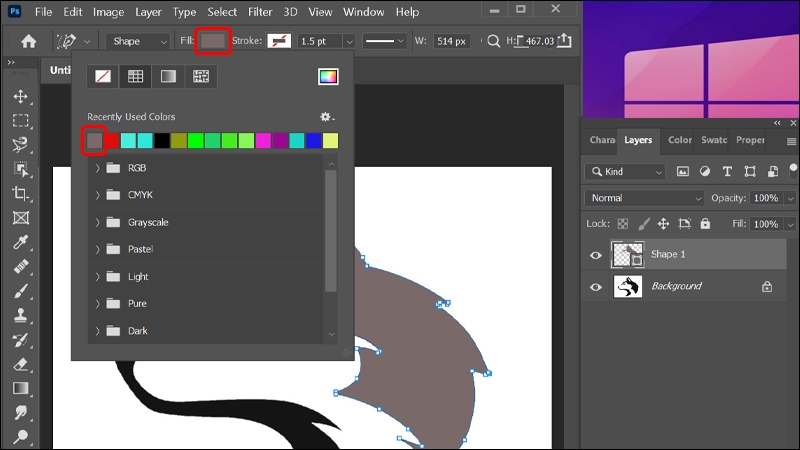This screenshot has width=800, height=450.
Task: Open the Image menu
Action: [108, 12]
